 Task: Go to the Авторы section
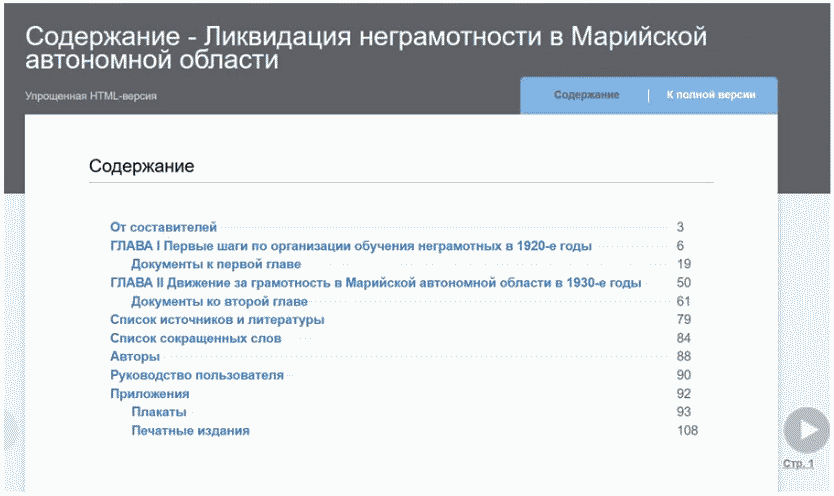click(135, 357)
